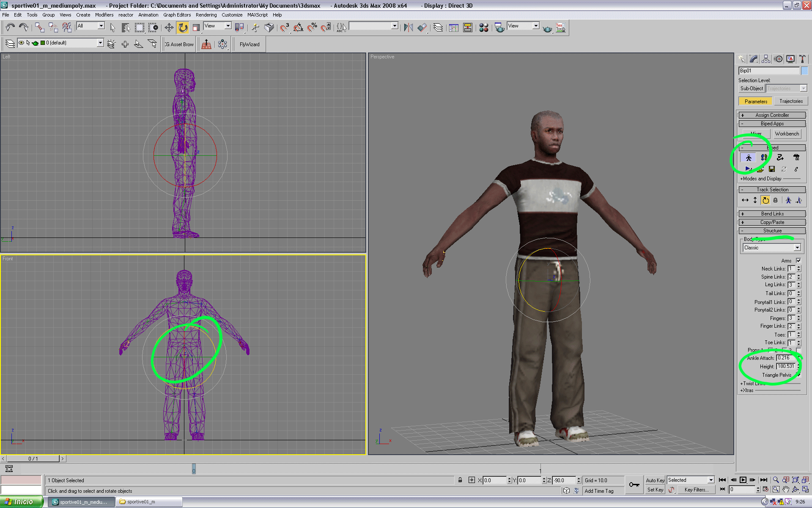Click the Bip01 object color swatch
Viewport: 812px width, 508px height.
pos(804,71)
